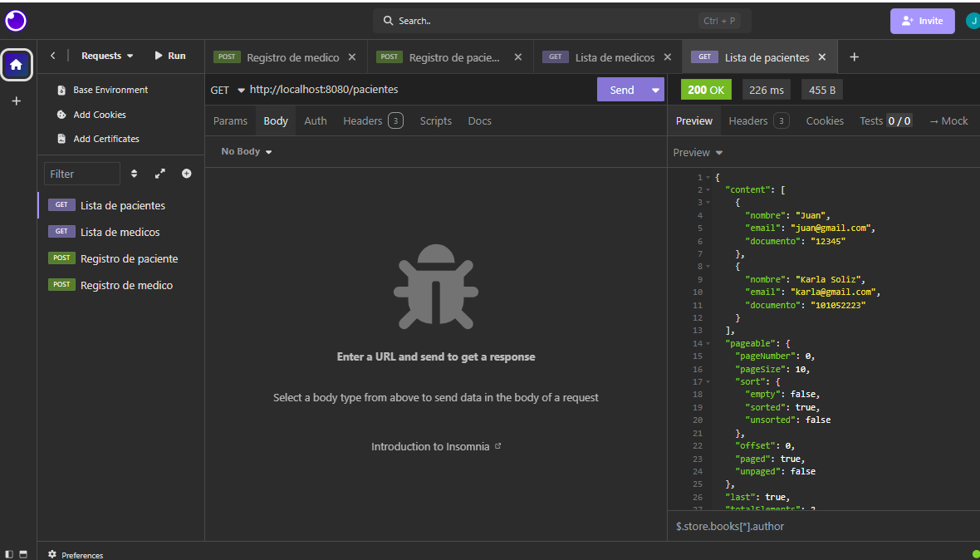Click the expand-all arrows icon beside Filter
Screen dimensions: 980x560
click(160, 174)
